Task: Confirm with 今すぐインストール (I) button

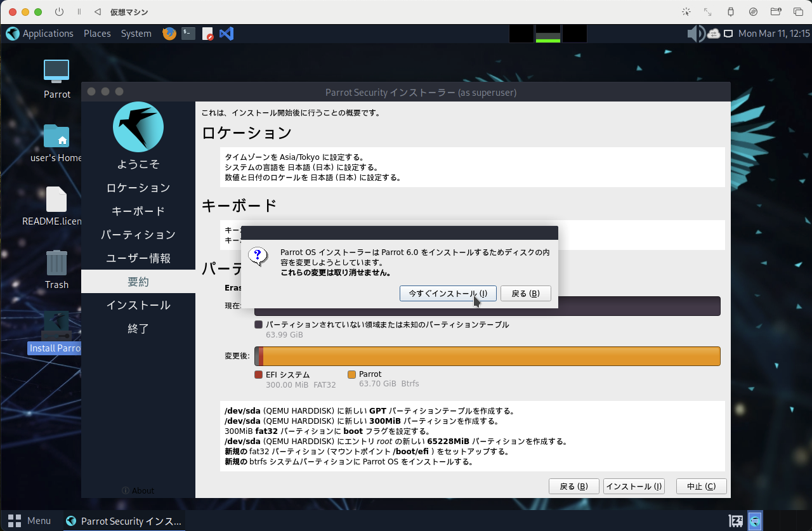Action: click(448, 293)
